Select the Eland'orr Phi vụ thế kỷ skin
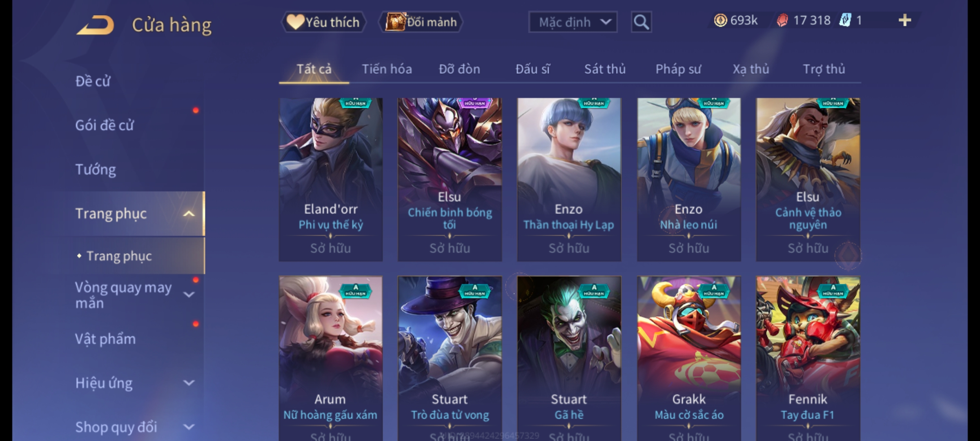 click(331, 180)
